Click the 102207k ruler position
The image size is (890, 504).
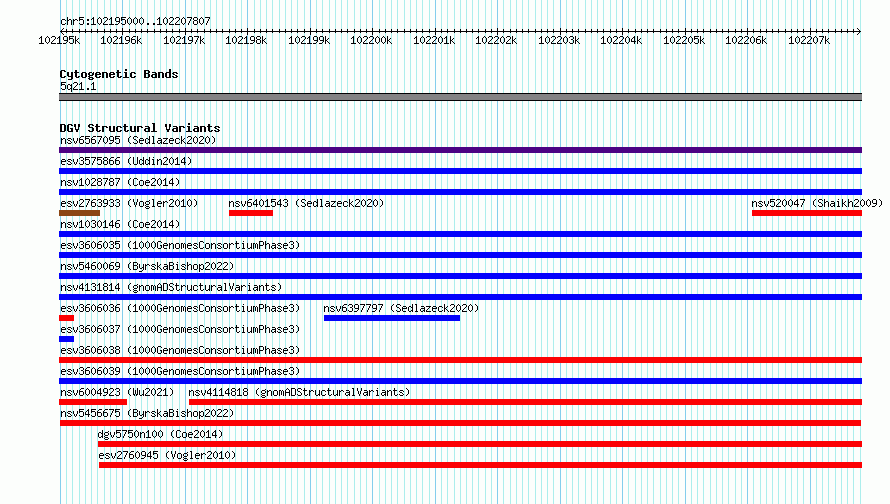tap(809, 40)
